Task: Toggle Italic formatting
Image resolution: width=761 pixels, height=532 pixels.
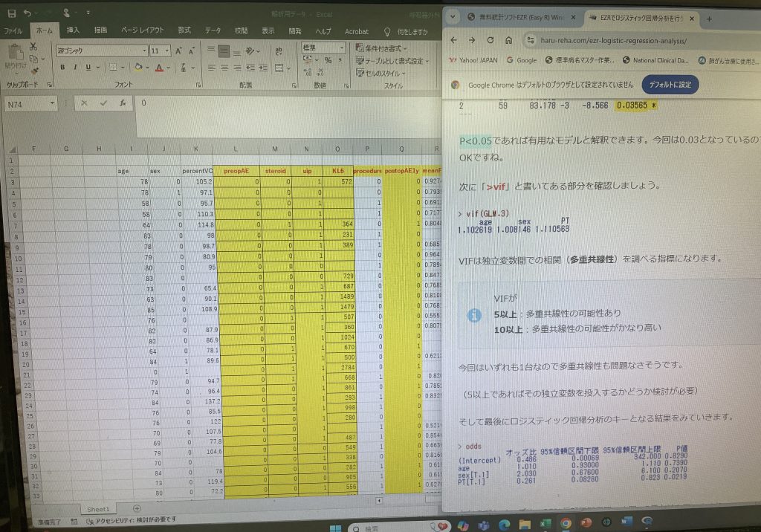Action: (75, 68)
